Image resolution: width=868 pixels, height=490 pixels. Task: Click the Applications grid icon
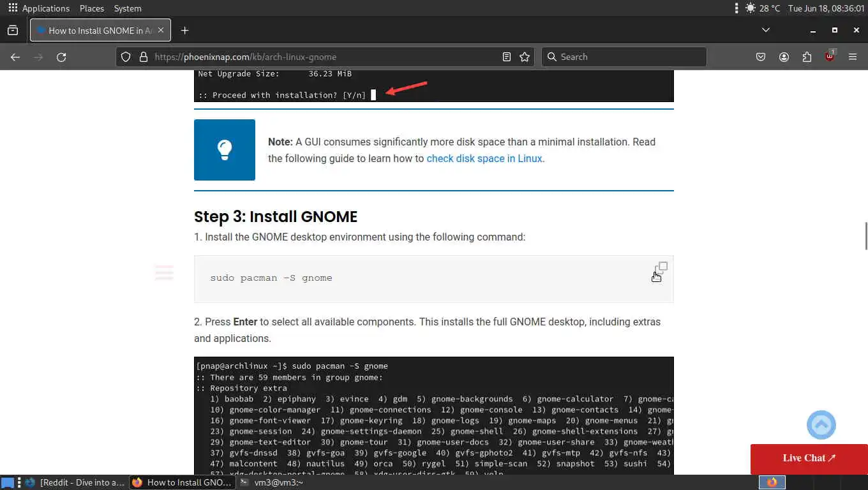tap(12, 8)
